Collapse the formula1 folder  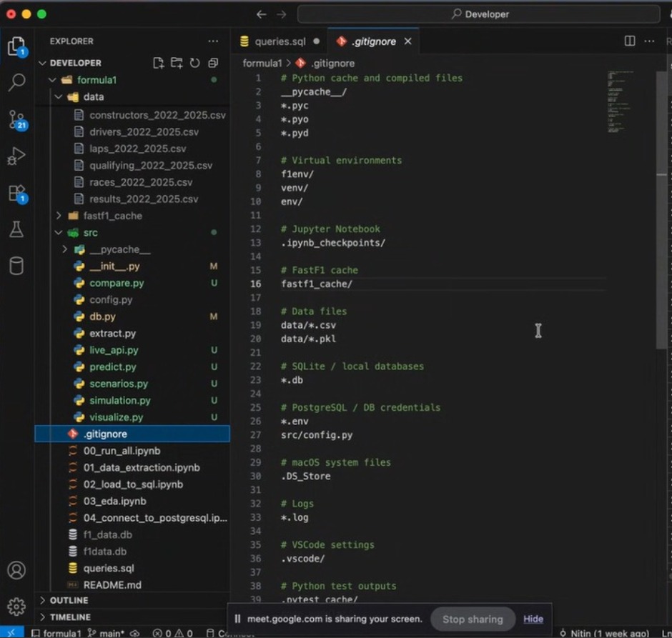(52, 80)
